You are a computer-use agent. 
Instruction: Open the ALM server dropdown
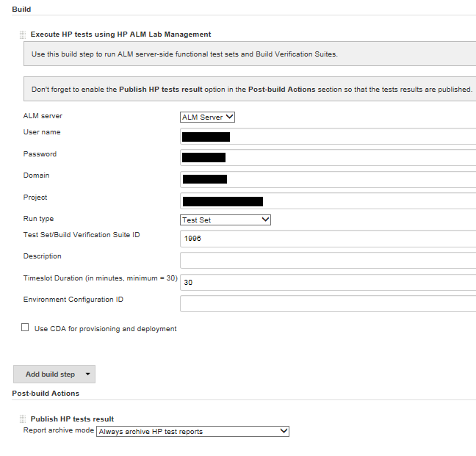coord(207,117)
